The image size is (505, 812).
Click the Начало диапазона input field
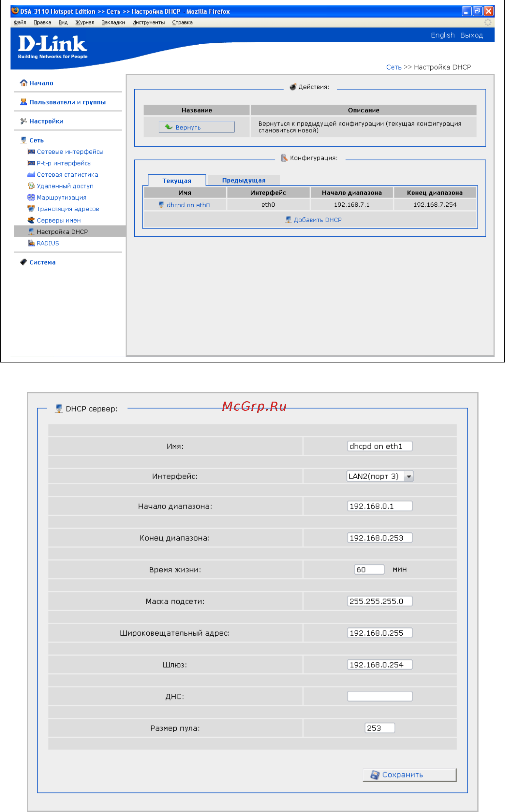click(x=380, y=506)
